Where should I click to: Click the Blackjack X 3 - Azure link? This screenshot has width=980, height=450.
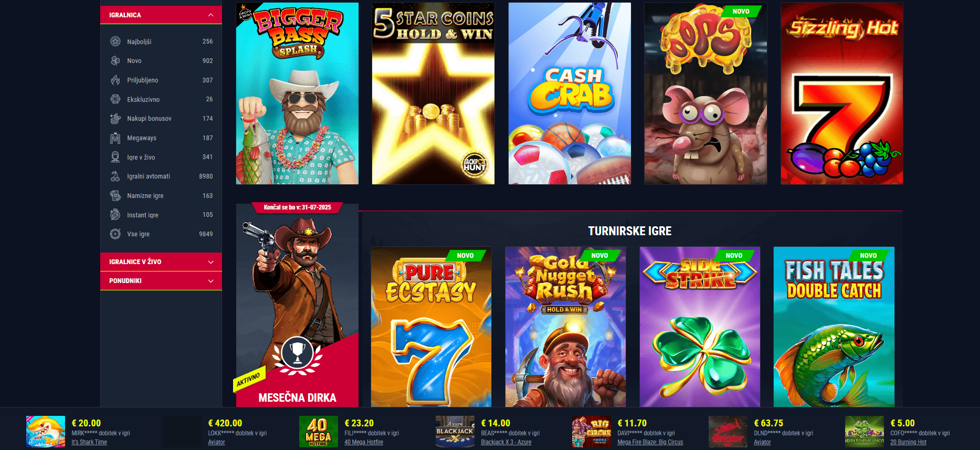[x=506, y=442]
